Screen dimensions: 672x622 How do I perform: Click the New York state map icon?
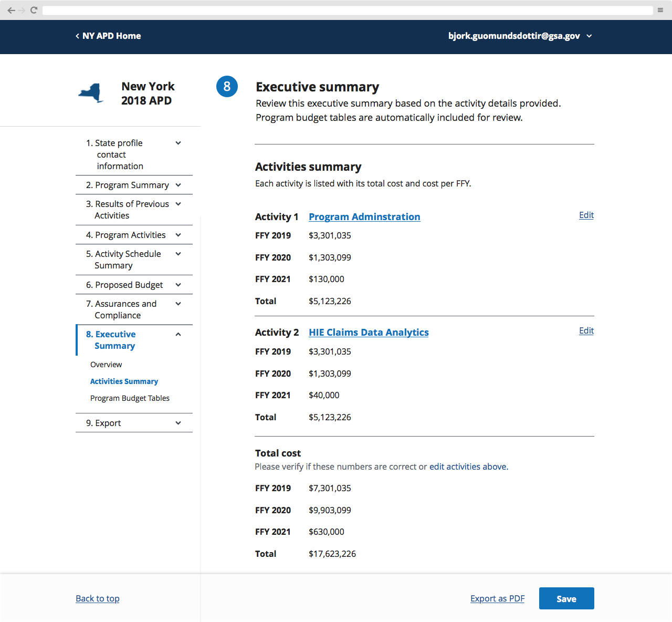(90, 92)
